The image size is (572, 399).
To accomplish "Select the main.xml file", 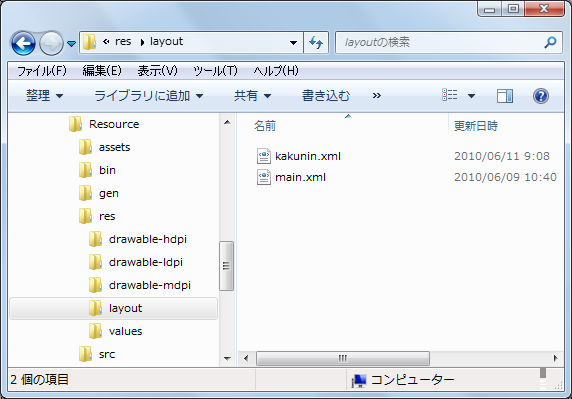I will point(300,178).
